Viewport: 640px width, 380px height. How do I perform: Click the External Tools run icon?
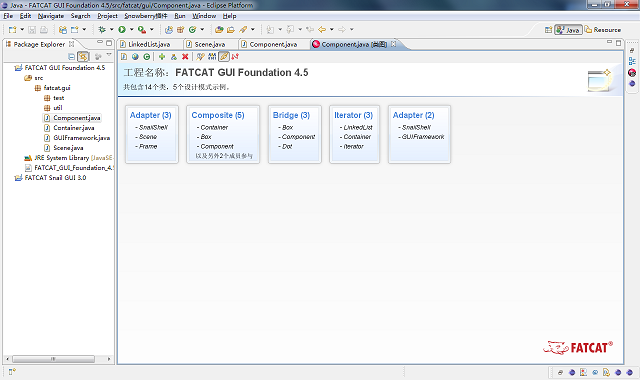click(x=142, y=29)
